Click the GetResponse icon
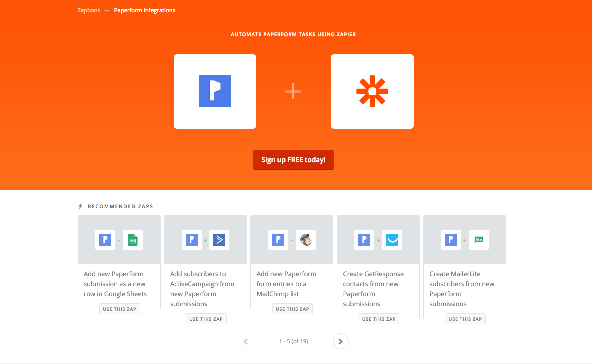Screen dimensions: 592x364 (392, 240)
